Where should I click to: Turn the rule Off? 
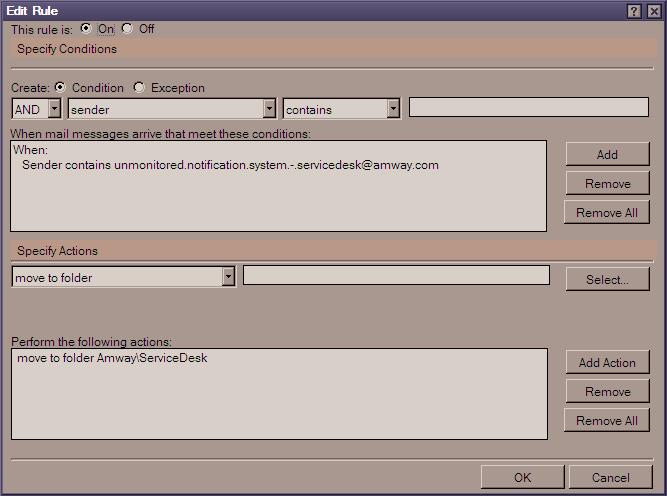[x=127, y=29]
